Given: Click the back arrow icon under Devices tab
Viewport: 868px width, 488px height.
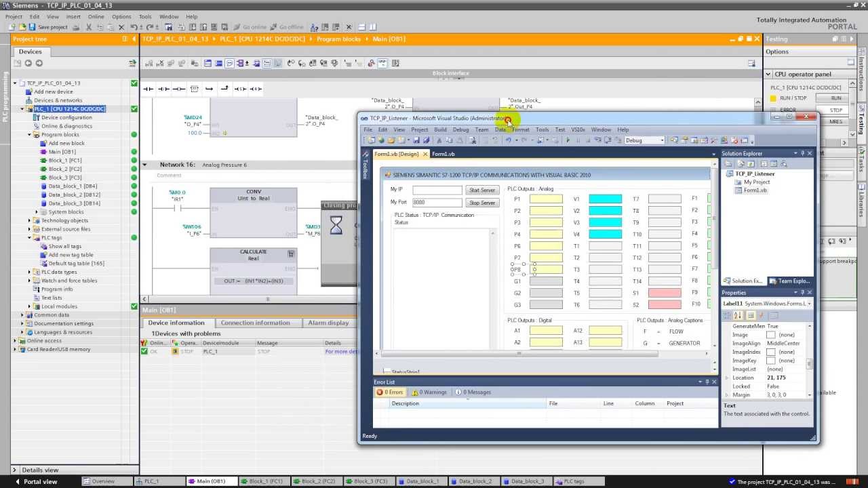Looking at the screenshot, I should point(28,63).
